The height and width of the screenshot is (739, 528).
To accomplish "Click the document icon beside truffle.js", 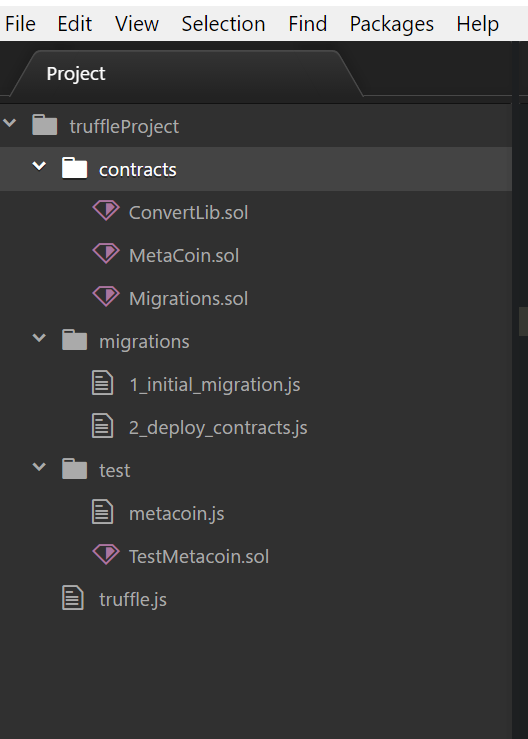I will click(x=73, y=598).
